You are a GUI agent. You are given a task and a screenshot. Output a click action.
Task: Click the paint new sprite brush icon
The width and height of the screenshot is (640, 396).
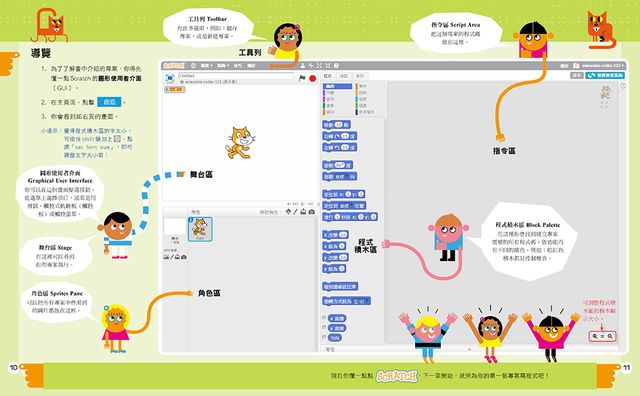(x=295, y=212)
